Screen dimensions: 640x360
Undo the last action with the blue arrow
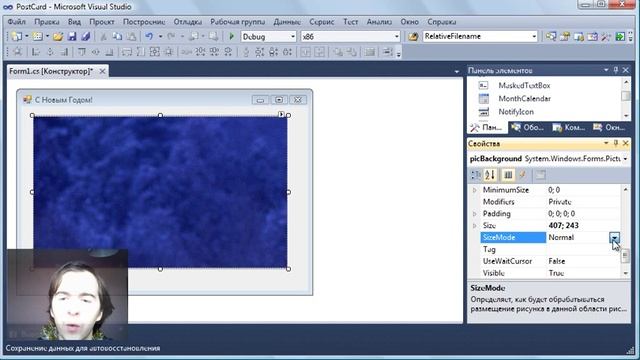149,37
